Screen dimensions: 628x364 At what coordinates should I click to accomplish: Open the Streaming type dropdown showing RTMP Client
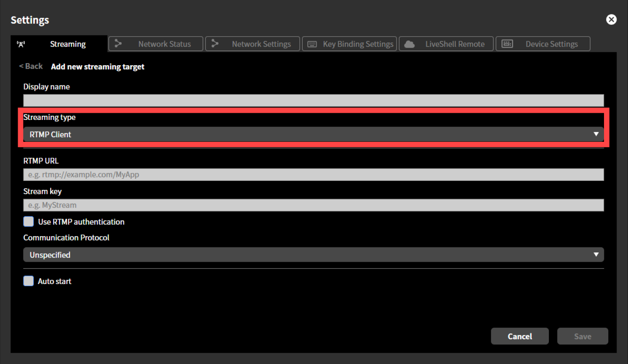coord(313,134)
